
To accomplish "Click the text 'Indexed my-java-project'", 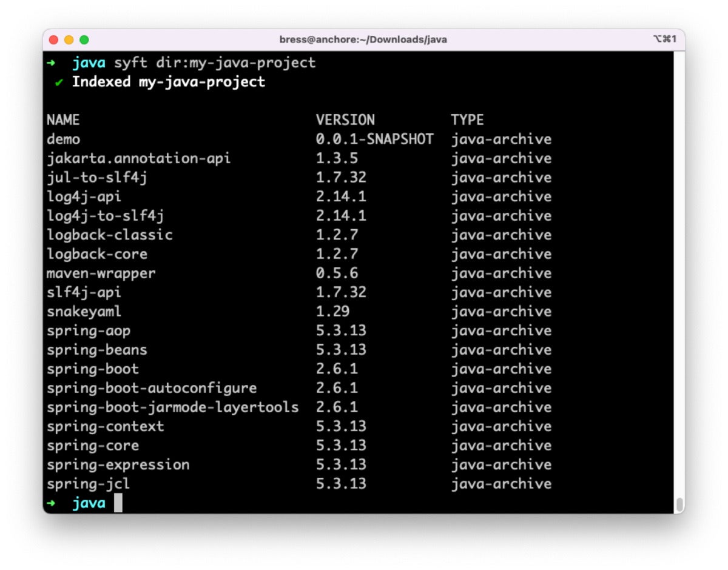I will [x=169, y=82].
